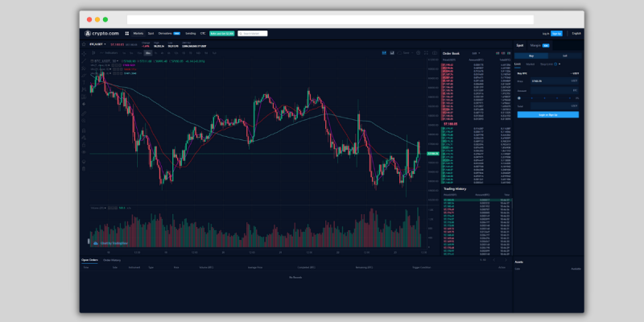The height and width of the screenshot is (322, 644).
Task: Take a chart snapshot with camera icon
Action: [435, 52]
